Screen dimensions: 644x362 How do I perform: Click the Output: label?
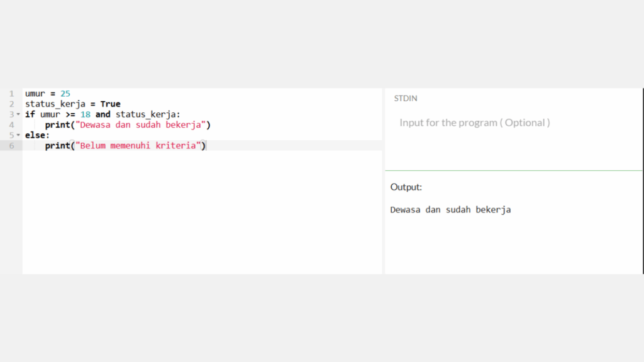pos(406,187)
